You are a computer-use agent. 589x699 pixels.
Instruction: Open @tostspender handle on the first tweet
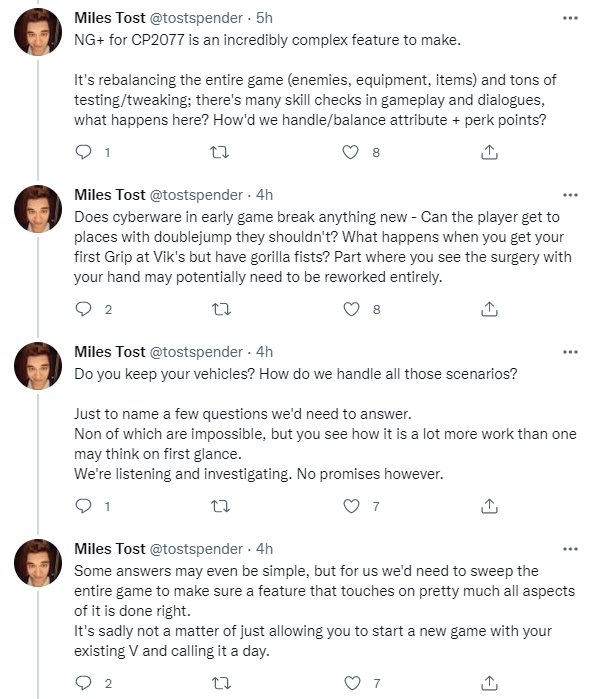point(196,18)
